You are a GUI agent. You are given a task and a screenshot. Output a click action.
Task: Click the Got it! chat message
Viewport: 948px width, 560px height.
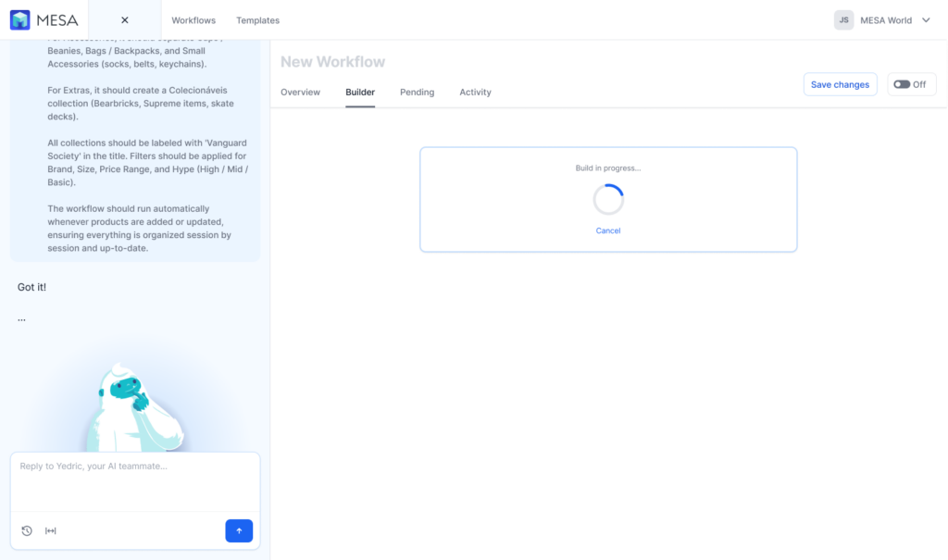click(31, 287)
